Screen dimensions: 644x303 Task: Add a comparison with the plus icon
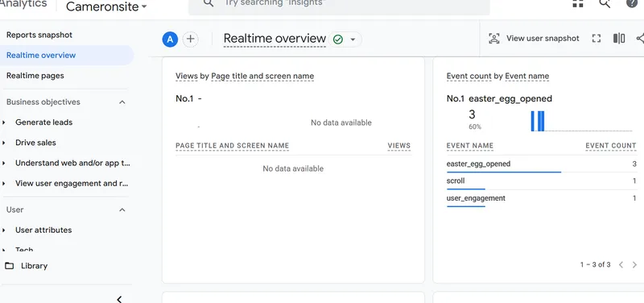[190, 39]
